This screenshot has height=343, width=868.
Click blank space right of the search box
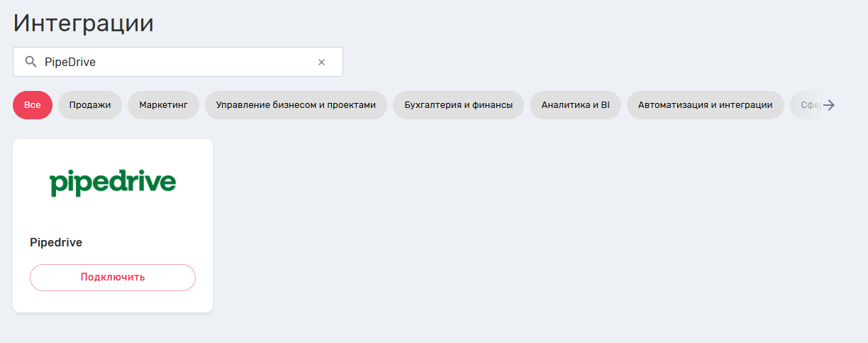pyautogui.click(x=567, y=62)
